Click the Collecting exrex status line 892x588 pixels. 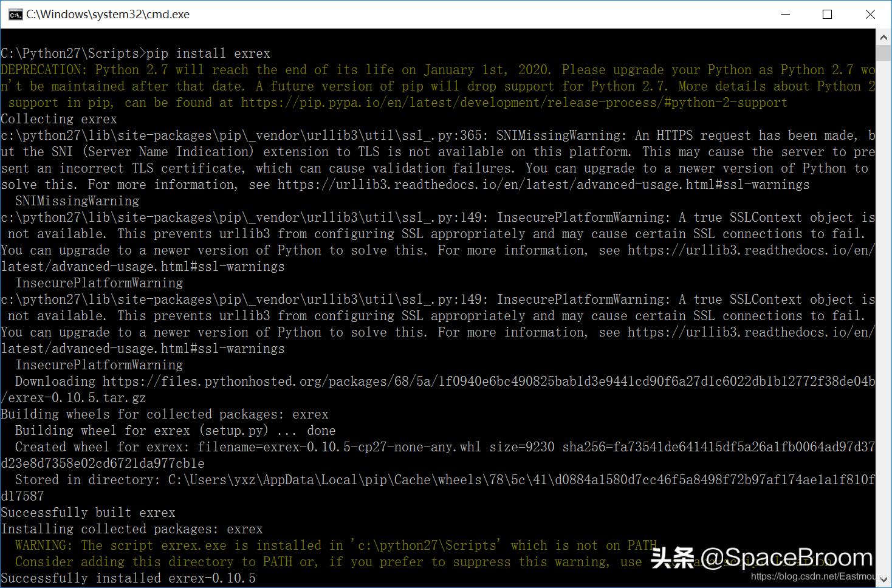59,118
